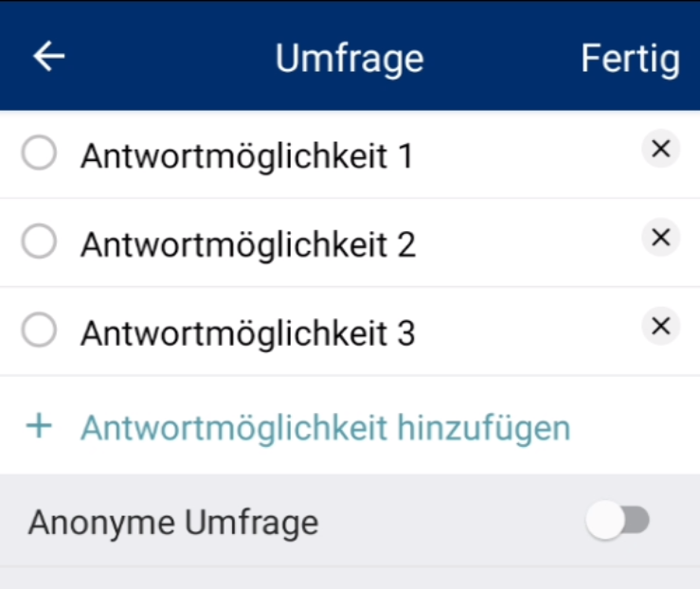Viewport: 700px width, 589px height.
Task: Select the radio button for Antwortmöglichkeit 1
Action: [39, 152]
